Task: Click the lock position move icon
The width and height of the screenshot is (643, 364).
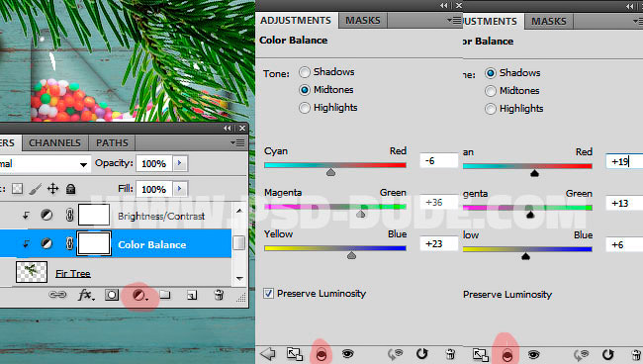Action: 52,189
